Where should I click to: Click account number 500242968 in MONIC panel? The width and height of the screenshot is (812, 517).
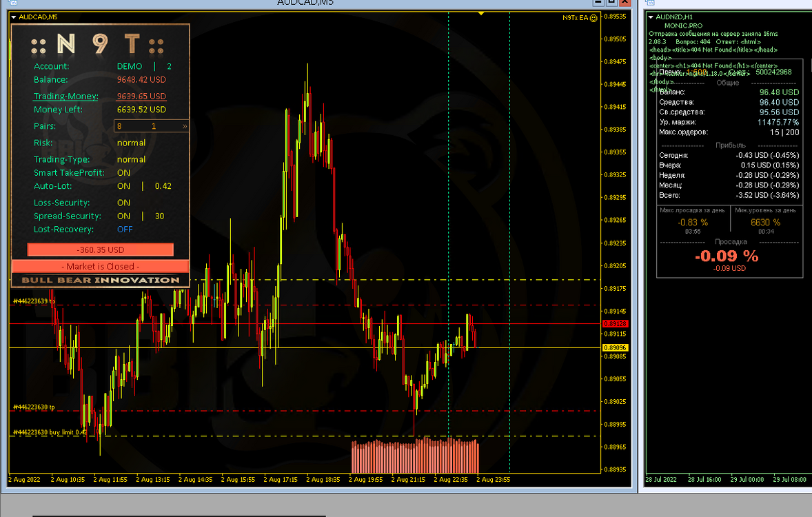773,72
